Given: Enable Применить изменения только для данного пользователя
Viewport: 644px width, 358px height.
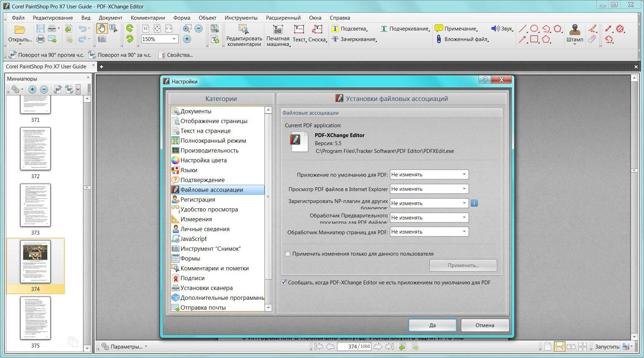Looking at the screenshot, I should coord(287,254).
